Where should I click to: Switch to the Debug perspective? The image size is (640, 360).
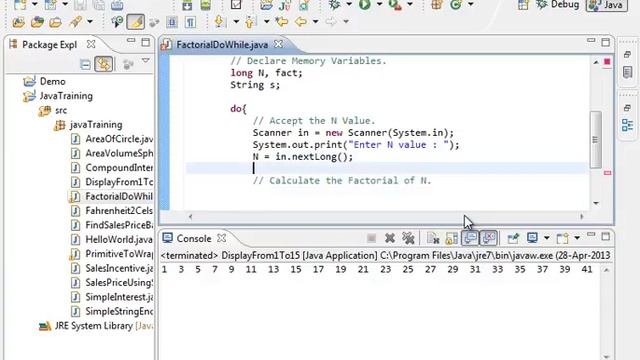(558, 4)
